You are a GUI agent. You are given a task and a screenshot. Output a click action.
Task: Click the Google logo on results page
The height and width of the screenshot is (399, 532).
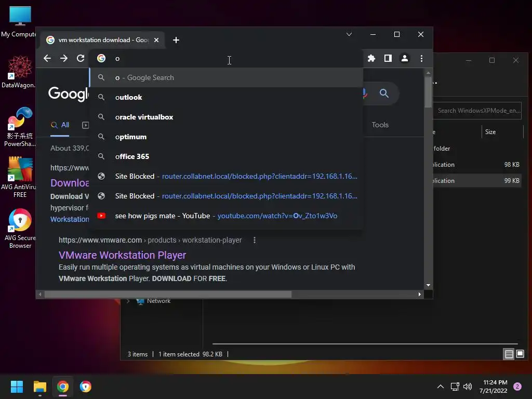(68, 94)
